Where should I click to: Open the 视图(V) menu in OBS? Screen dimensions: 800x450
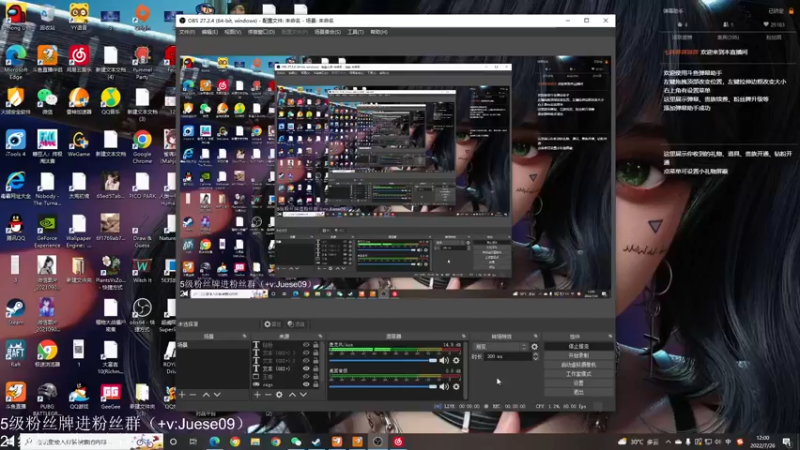point(232,32)
